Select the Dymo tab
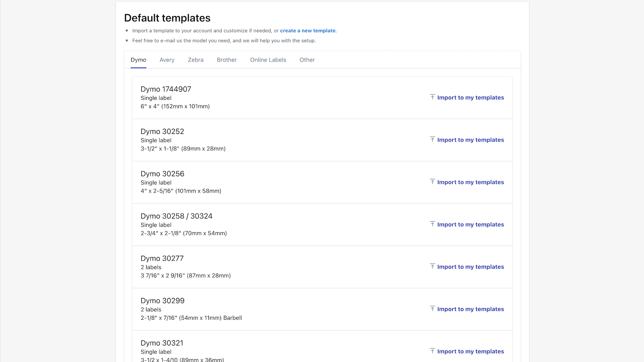 (138, 60)
